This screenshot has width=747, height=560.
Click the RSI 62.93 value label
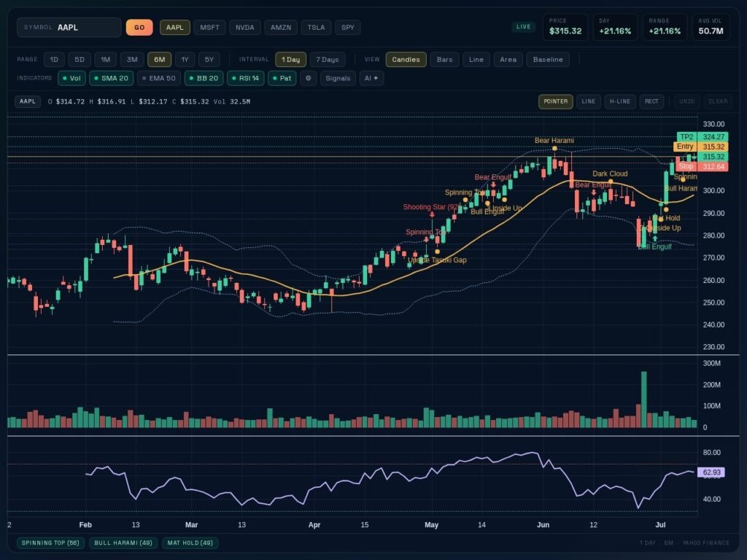click(x=711, y=472)
